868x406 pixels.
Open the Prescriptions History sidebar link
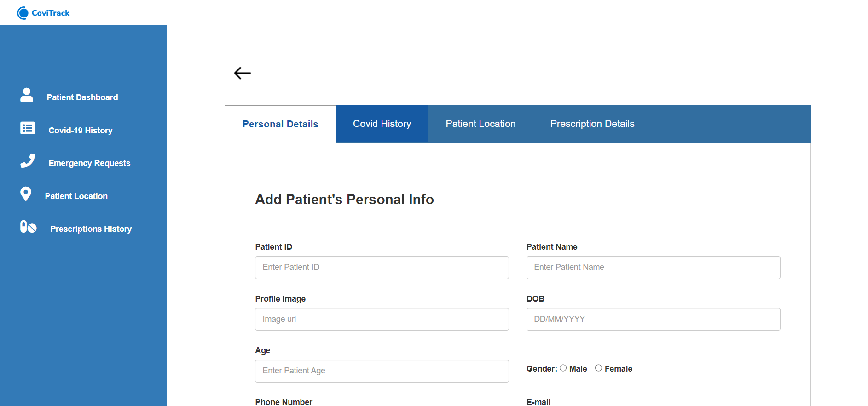tap(91, 229)
